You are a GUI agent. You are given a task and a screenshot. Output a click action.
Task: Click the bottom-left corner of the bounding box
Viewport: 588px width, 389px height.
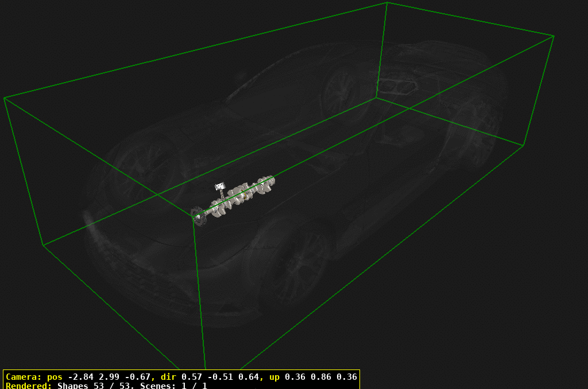pyautogui.click(x=42, y=244)
